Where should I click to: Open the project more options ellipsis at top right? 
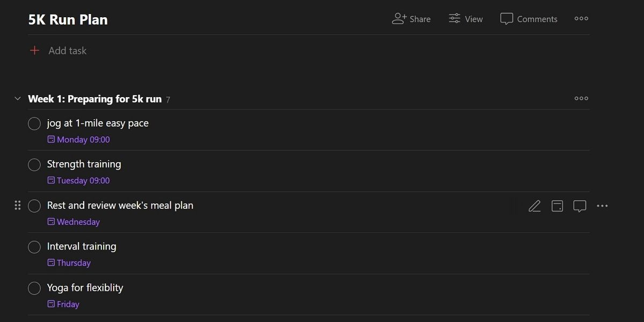[581, 18]
